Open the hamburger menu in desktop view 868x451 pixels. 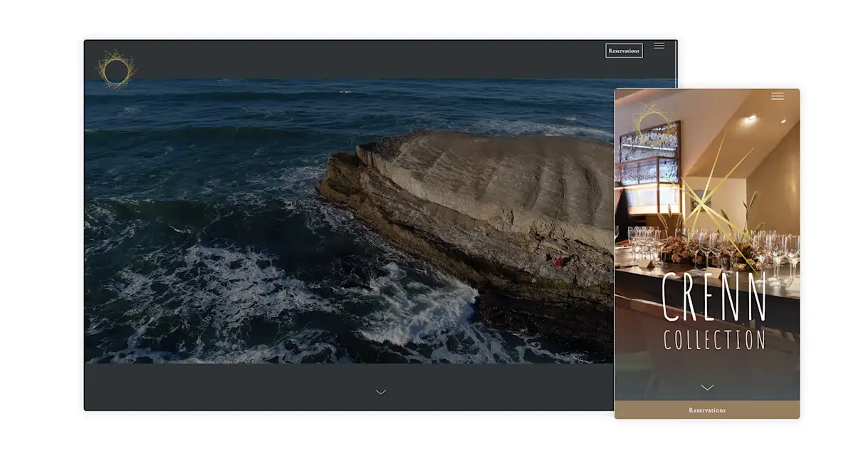pos(659,46)
